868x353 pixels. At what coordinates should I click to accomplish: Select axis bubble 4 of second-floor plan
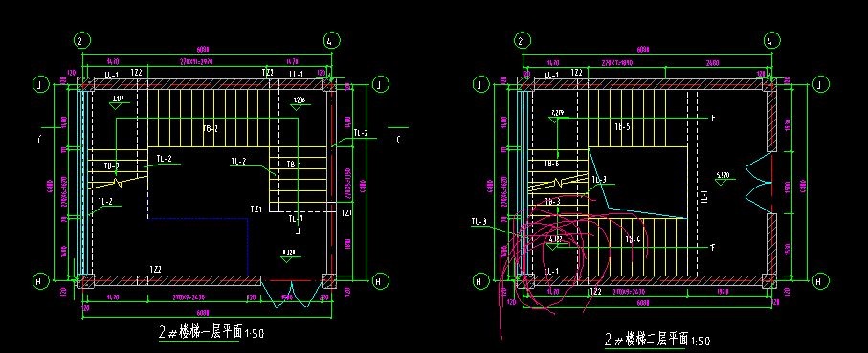(x=771, y=40)
